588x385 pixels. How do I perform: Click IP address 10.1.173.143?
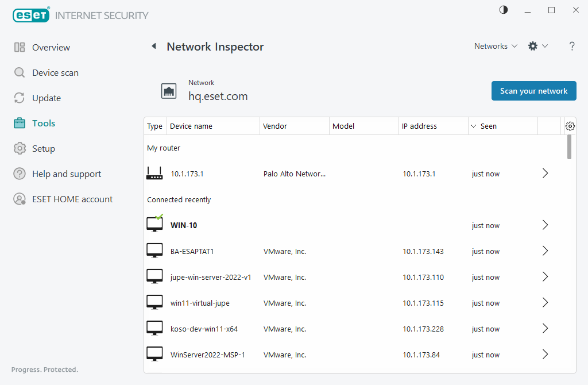click(x=423, y=251)
